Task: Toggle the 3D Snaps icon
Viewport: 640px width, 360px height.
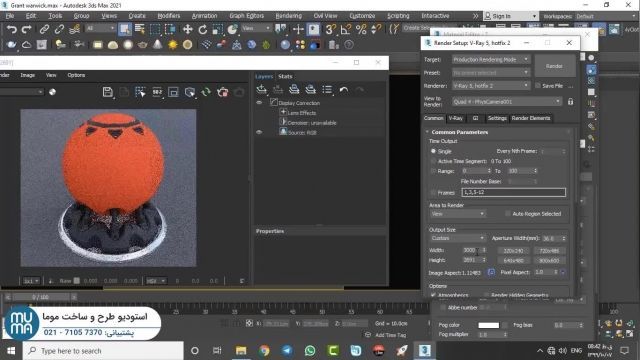Action: tap(331, 29)
